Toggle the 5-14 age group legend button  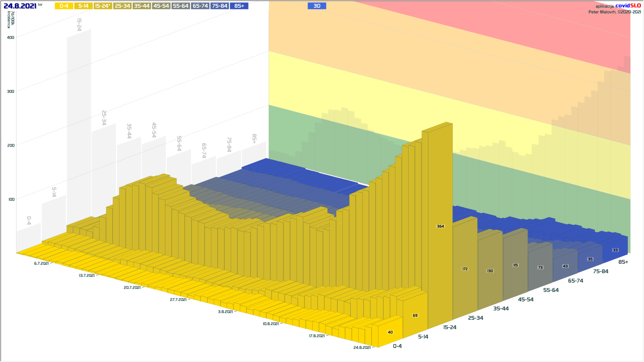point(83,6)
